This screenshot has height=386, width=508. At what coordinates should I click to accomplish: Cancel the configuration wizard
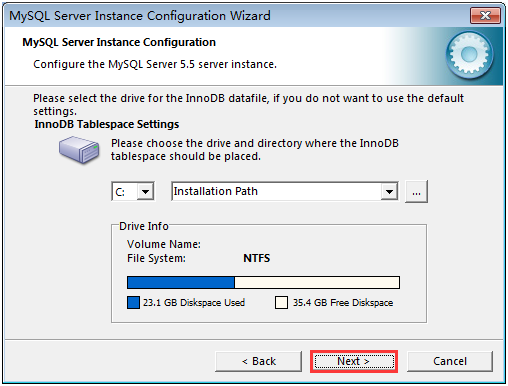[x=450, y=361]
